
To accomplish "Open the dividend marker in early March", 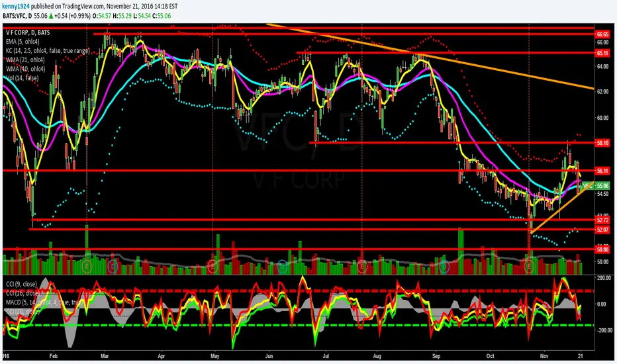I will point(113,267).
